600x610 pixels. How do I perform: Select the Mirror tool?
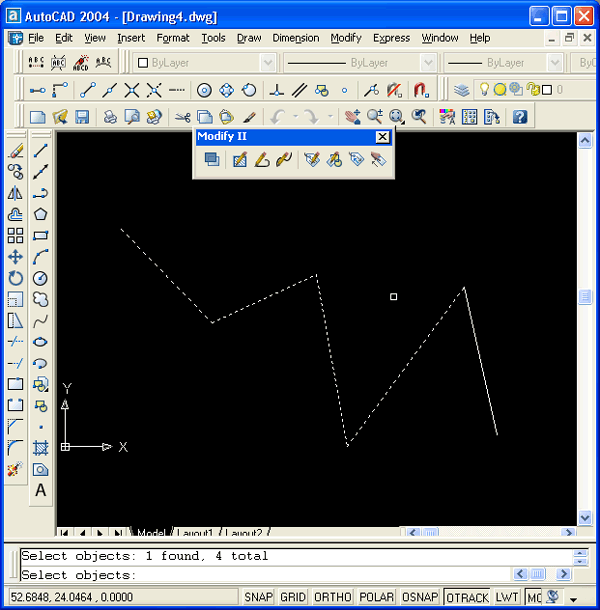[15, 193]
